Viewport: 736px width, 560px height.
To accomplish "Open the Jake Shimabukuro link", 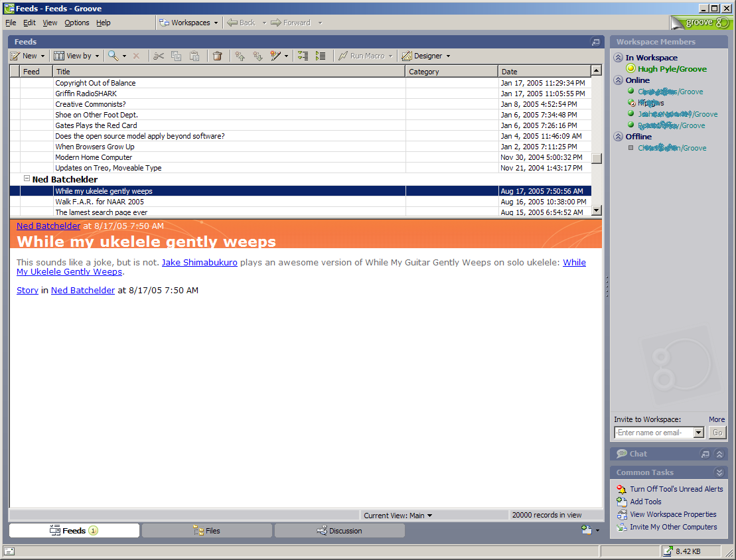I will pyautogui.click(x=199, y=262).
